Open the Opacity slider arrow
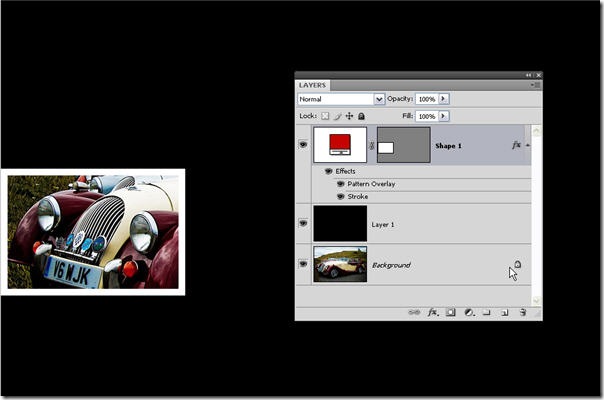 tap(444, 100)
